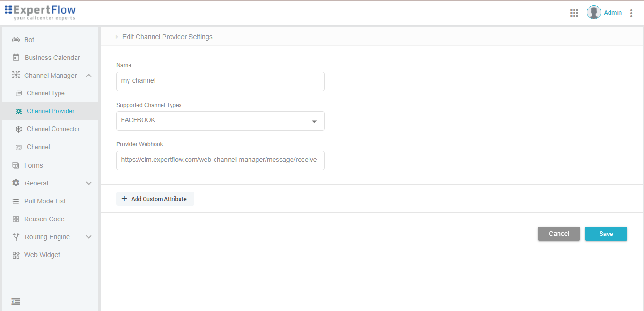Save the channel provider settings
The height and width of the screenshot is (311, 644).
tap(606, 234)
